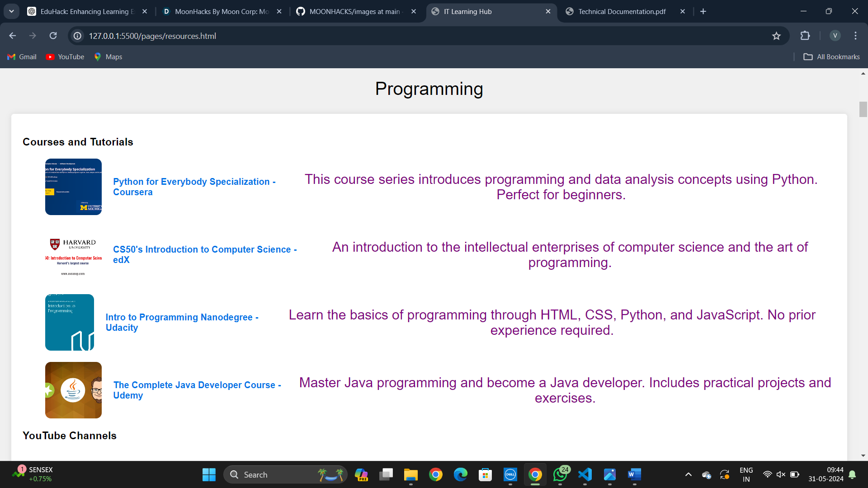Open the YouTube bookmark

point(65,56)
